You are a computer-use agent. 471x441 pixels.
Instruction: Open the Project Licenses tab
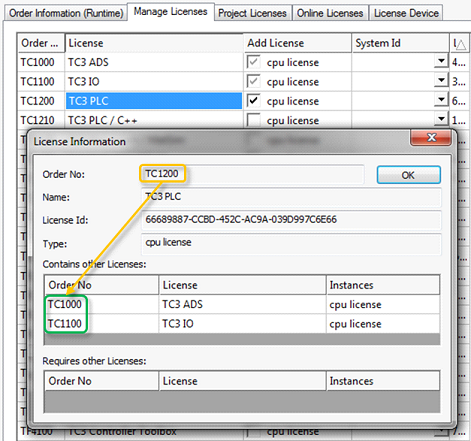(x=252, y=13)
